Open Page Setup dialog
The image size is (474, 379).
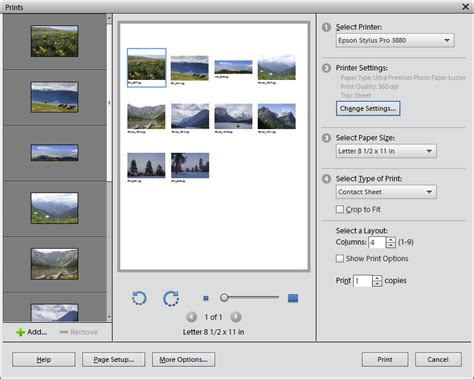[x=114, y=359]
